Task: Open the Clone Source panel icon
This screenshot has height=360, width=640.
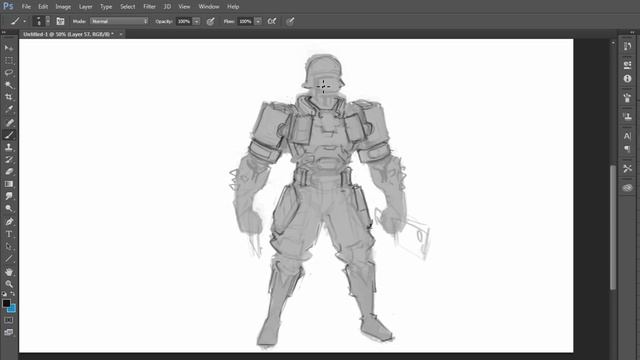Action: [x=627, y=116]
